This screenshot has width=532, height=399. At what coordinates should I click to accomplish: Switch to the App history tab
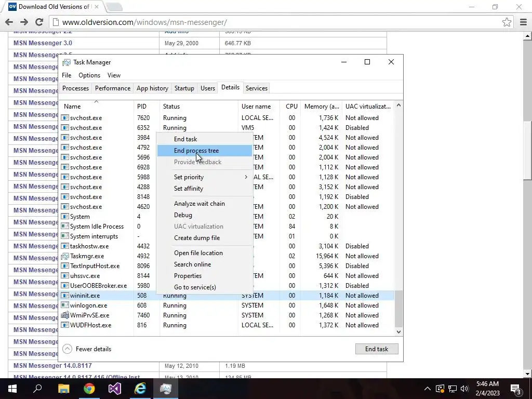pos(152,88)
